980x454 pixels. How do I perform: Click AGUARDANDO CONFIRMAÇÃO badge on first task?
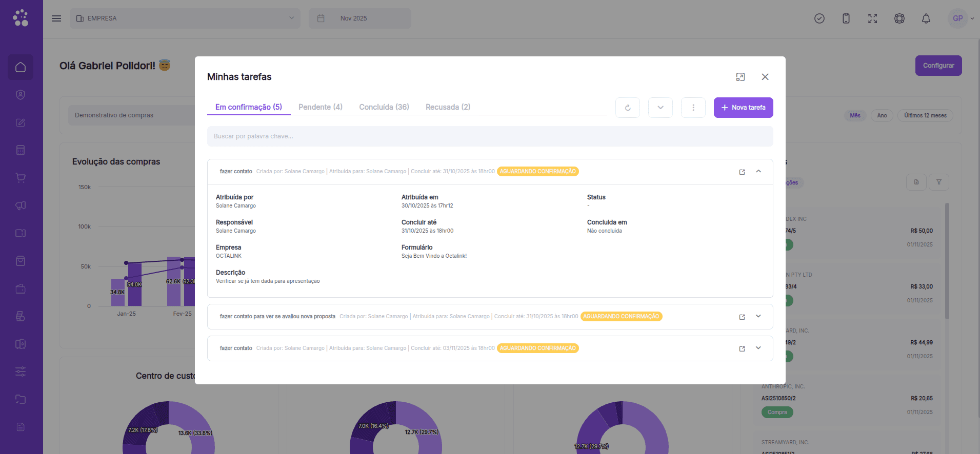[538, 171]
